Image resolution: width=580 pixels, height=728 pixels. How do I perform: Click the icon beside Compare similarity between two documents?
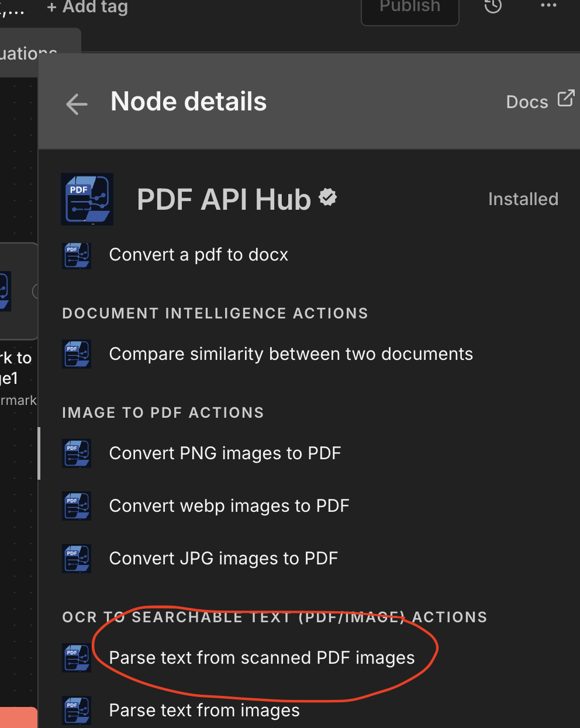77,354
